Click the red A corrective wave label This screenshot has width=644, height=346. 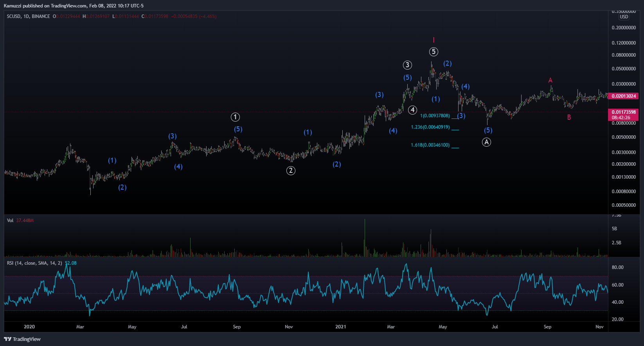tap(550, 80)
